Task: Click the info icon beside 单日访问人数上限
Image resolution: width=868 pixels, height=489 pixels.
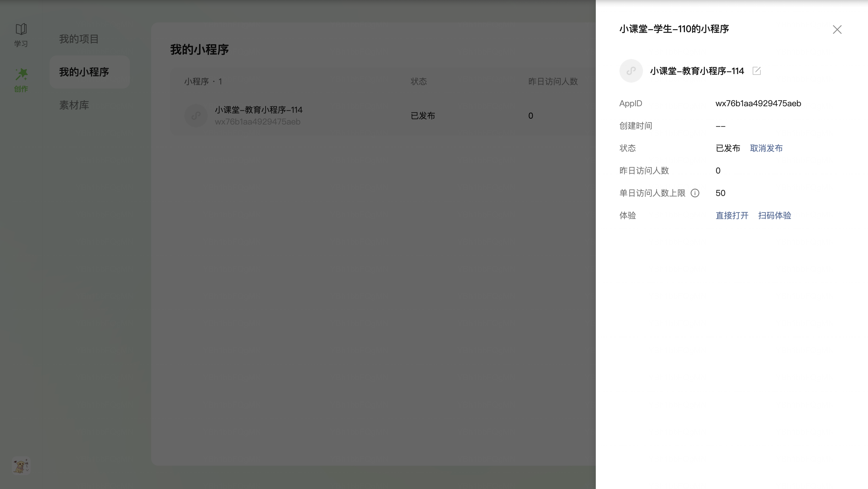Action: (695, 193)
